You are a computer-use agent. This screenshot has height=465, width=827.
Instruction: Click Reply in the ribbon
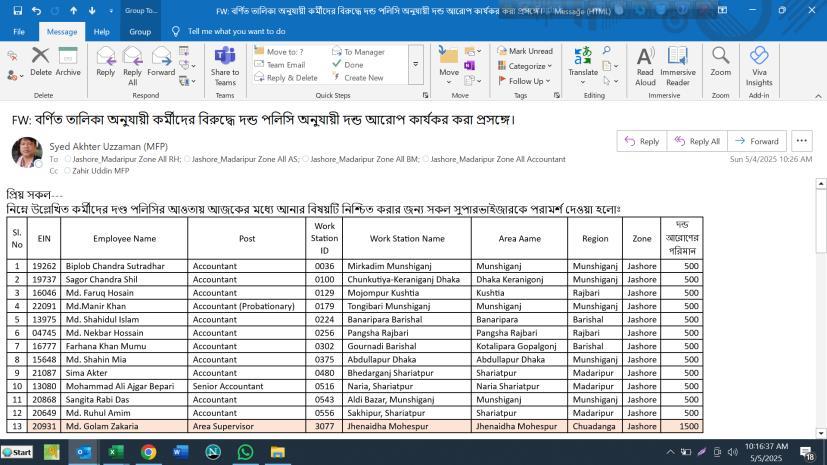point(105,62)
